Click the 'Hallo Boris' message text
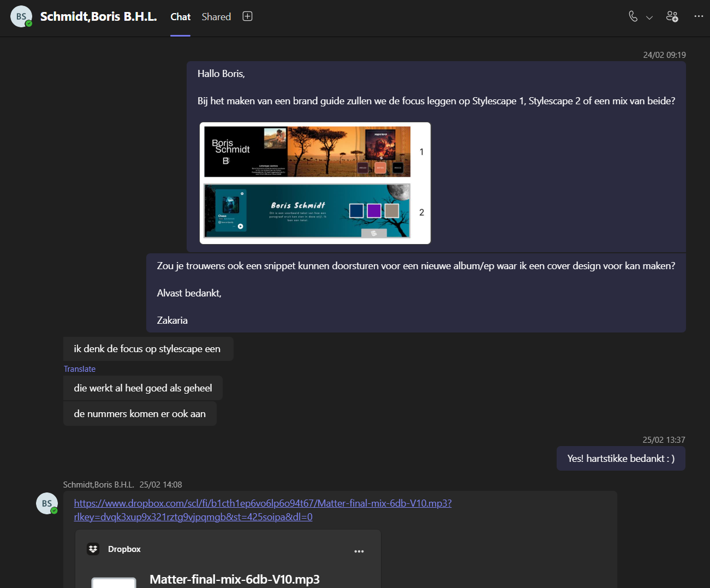The width and height of the screenshot is (710, 588). point(221,74)
